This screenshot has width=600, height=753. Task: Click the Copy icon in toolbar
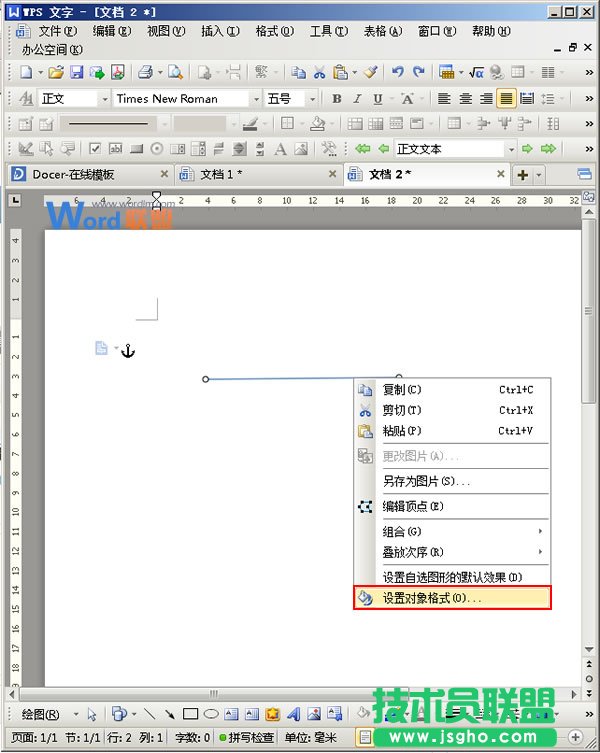(298, 73)
